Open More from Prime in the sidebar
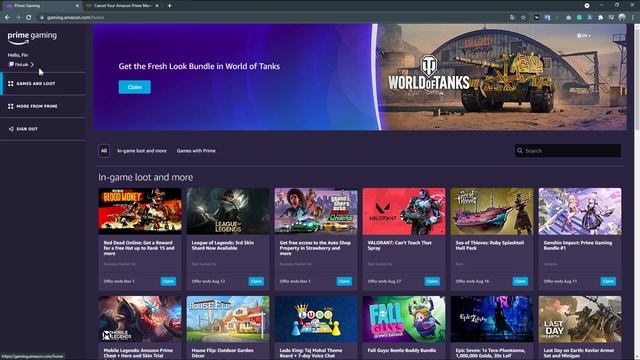Image resolution: width=640 pixels, height=360 pixels. pyautogui.click(x=43, y=106)
